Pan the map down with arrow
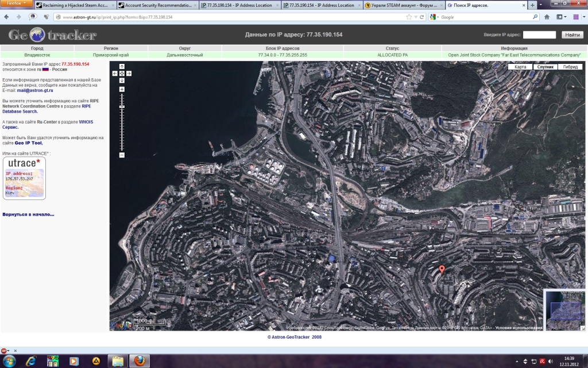Image resolution: width=588 pixels, height=368 pixels. click(x=122, y=80)
